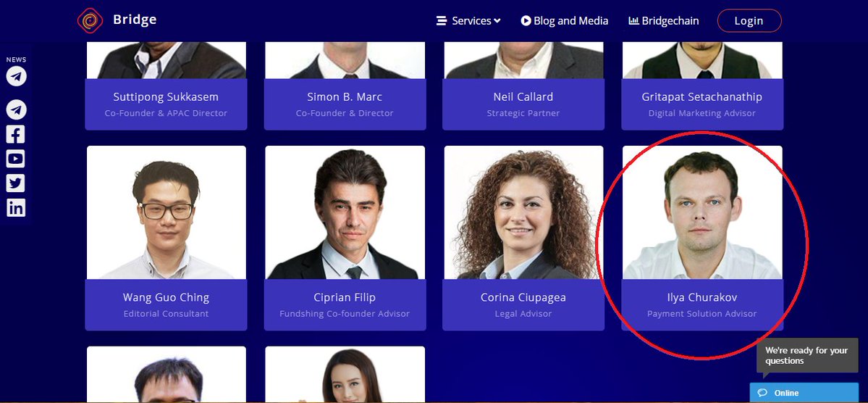Select Corina Ciupagea's profile photo
The height and width of the screenshot is (403, 868).
point(523,212)
